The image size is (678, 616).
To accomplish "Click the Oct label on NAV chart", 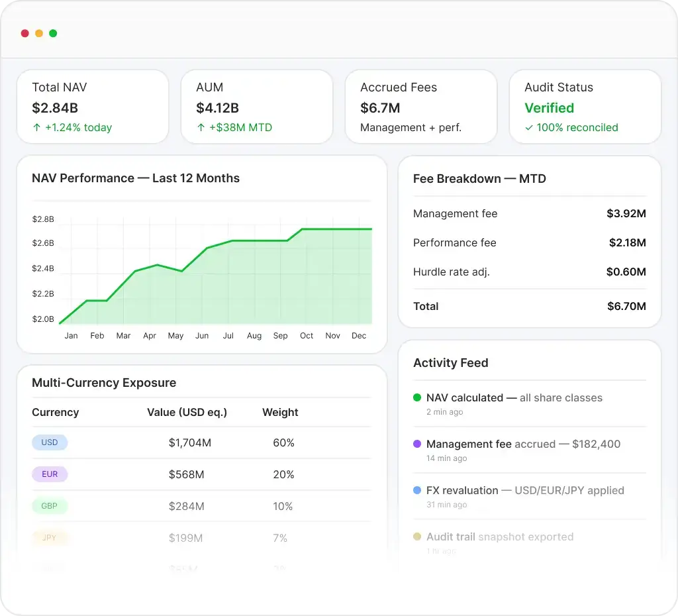I will 307,336.
